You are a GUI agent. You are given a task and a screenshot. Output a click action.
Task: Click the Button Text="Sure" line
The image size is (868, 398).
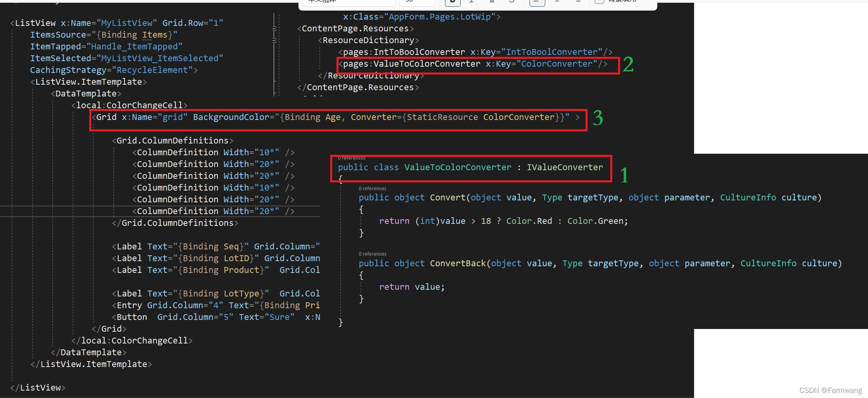[x=216, y=317]
